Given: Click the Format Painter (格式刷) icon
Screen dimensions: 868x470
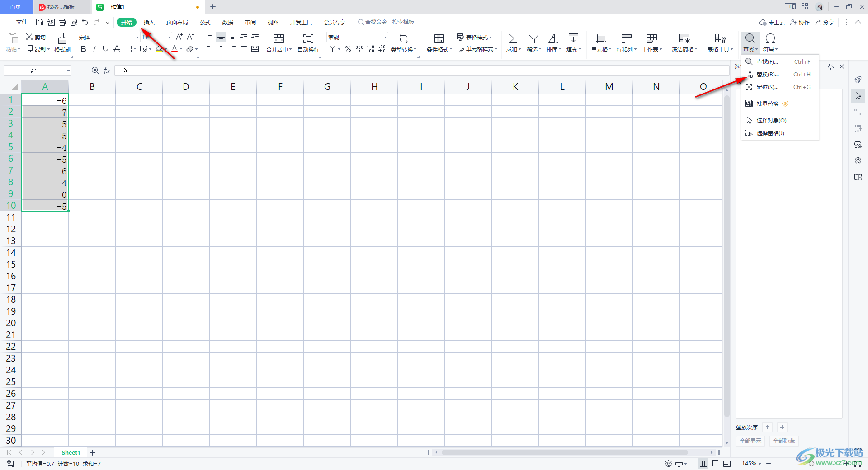Looking at the screenshot, I should (62, 38).
